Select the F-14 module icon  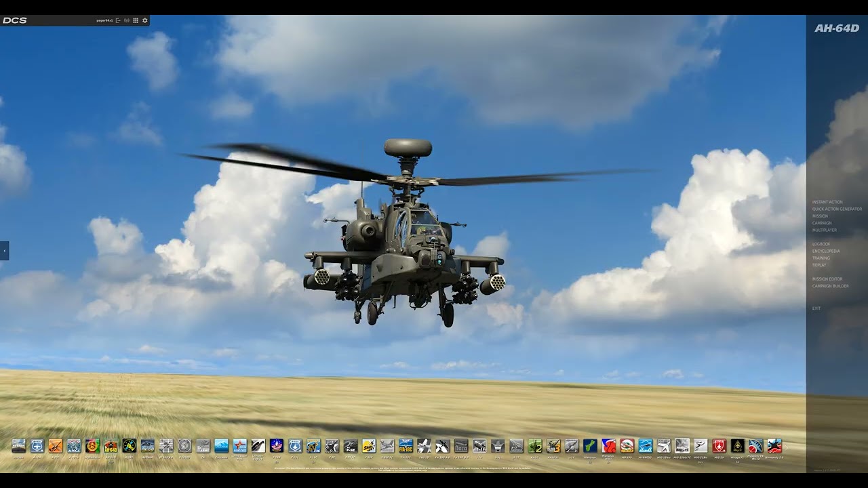277,445
